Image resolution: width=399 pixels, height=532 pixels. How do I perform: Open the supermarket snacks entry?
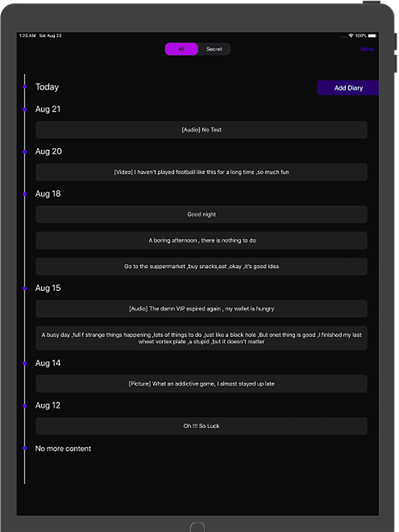coord(201,266)
